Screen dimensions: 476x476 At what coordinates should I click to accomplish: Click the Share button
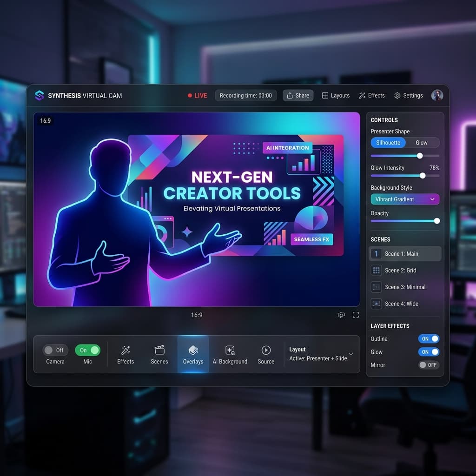[298, 95]
